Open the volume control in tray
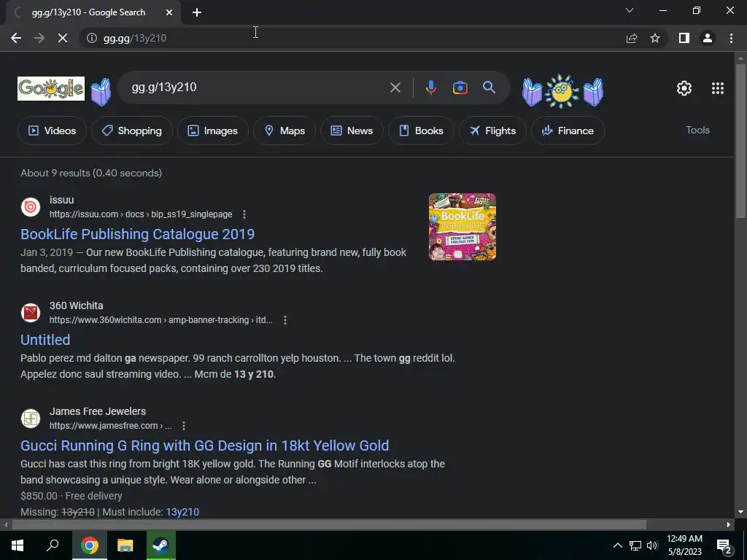 tap(652, 545)
